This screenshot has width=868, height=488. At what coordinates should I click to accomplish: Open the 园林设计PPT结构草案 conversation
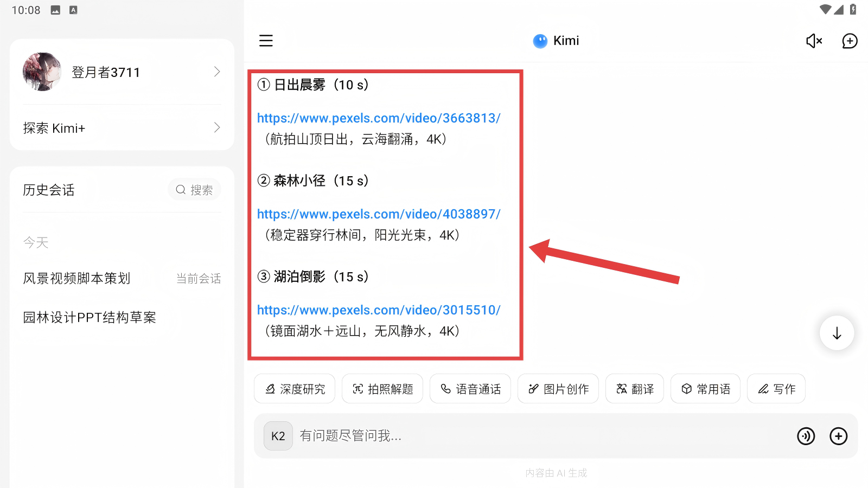coord(90,317)
